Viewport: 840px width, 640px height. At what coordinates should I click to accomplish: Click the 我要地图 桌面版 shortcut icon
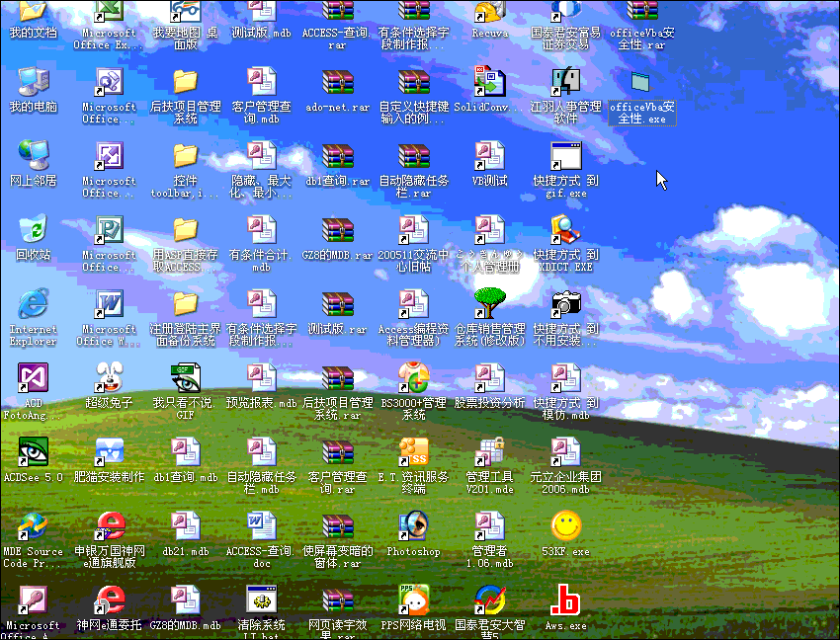coord(186,12)
